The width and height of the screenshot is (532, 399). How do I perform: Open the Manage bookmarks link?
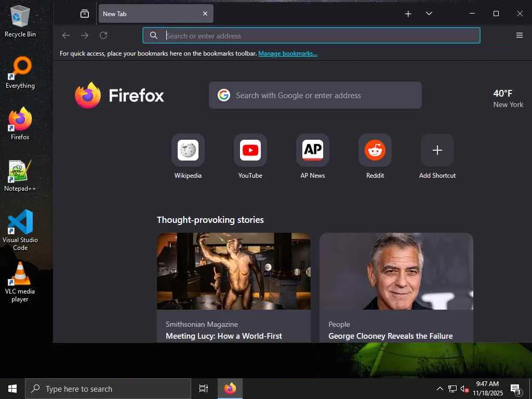pos(288,54)
